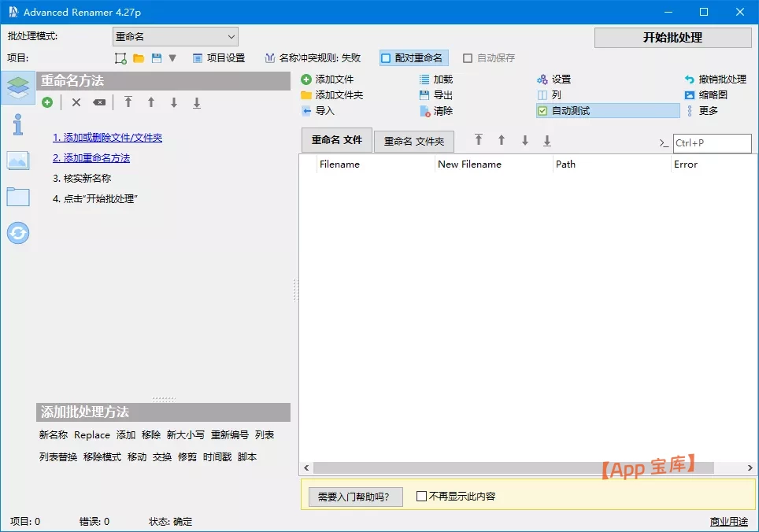759x532 pixels.
Task: Open the 批处理模式 combo box
Action: tap(176, 37)
